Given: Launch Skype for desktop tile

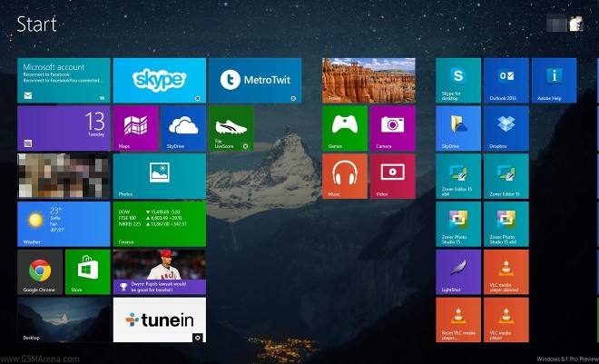Looking at the screenshot, I should [x=458, y=81].
